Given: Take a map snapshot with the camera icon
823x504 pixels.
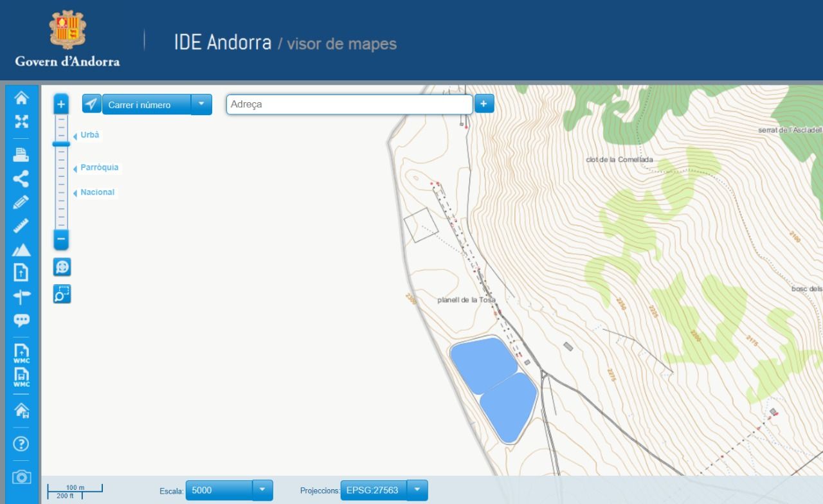Looking at the screenshot, I should [x=21, y=477].
